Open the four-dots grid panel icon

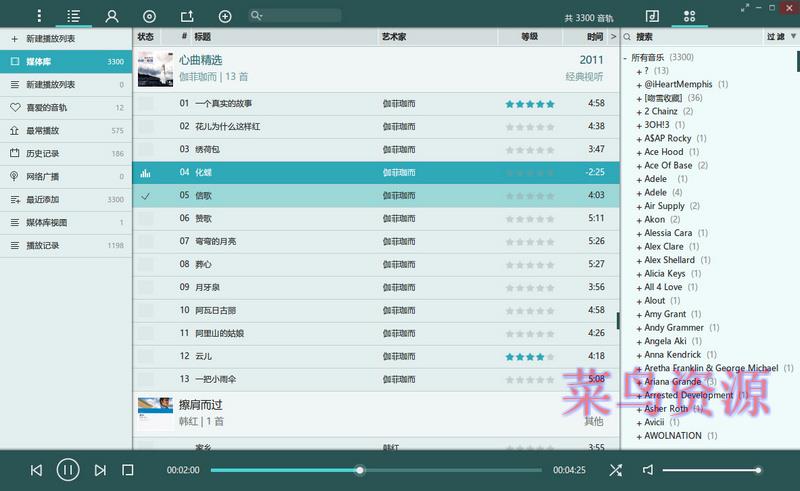[x=689, y=16]
